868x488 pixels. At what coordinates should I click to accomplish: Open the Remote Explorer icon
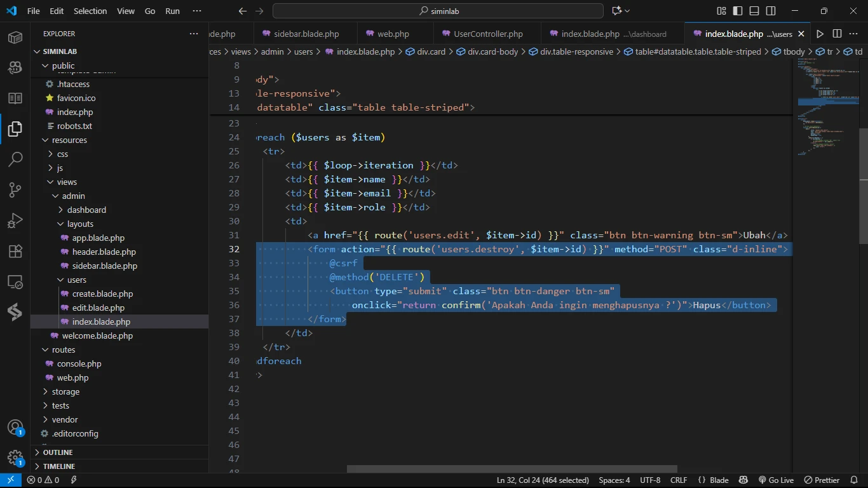(x=15, y=281)
